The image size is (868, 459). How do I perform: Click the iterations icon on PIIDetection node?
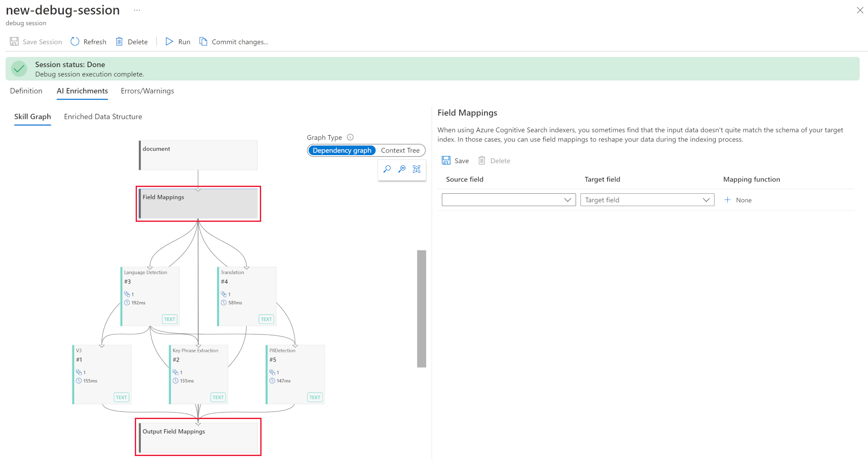[272, 372]
